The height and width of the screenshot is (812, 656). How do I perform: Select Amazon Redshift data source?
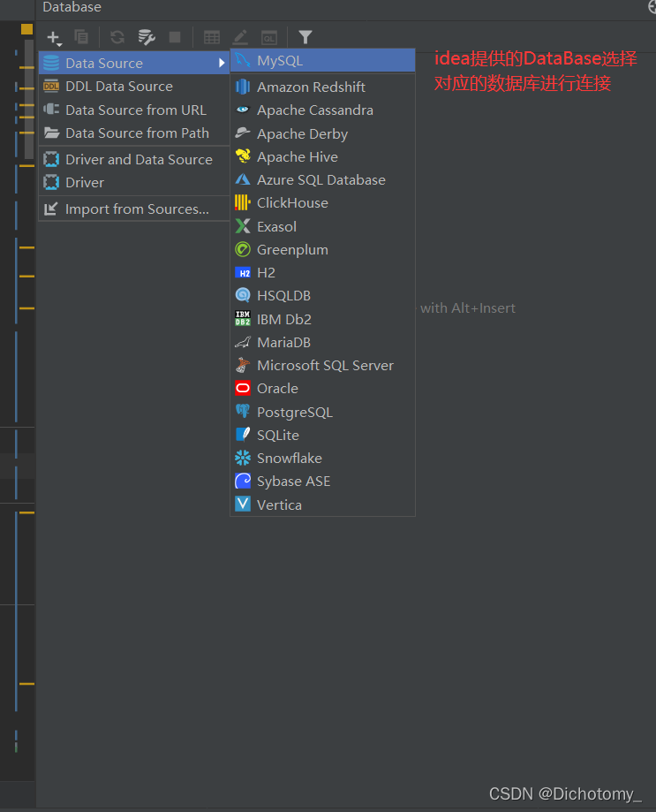coord(323,87)
